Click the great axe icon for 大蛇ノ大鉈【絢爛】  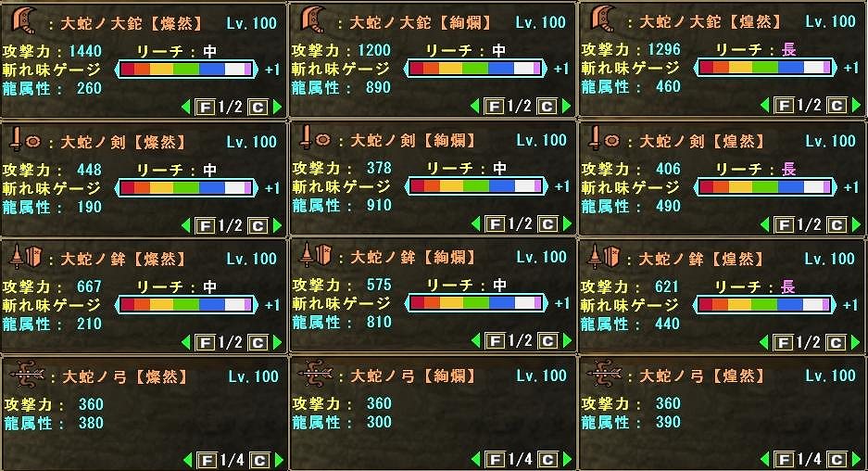(x=313, y=19)
